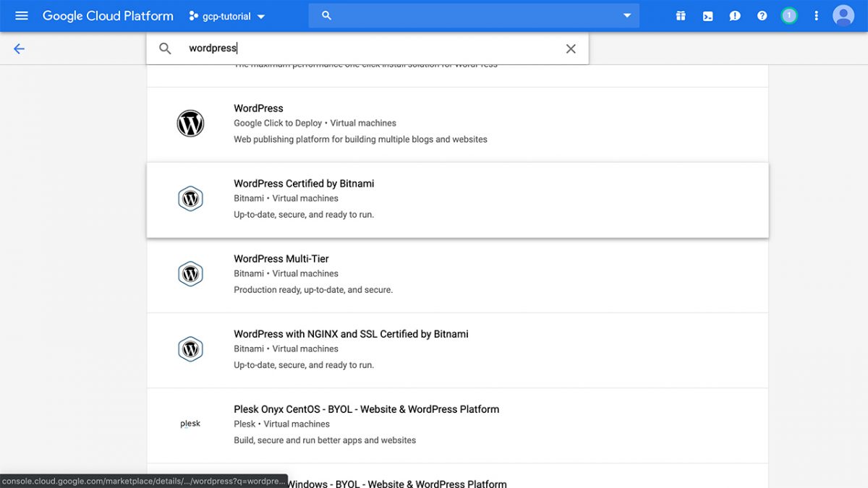Open Google Cloud notifications showing 1

pos(789,15)
